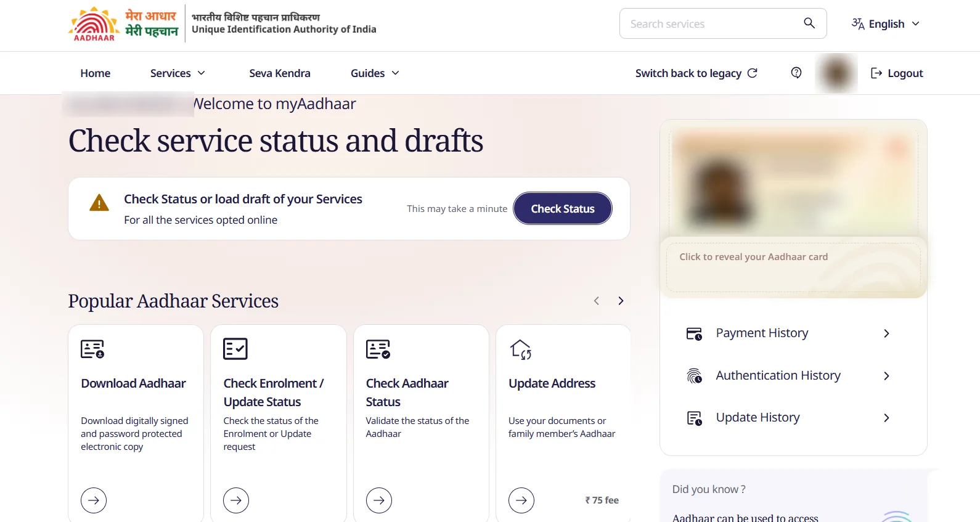Viewport: 980px width, 522px height.
Task: Click the Download Aadhaar card icon
Action: (92, 349)
